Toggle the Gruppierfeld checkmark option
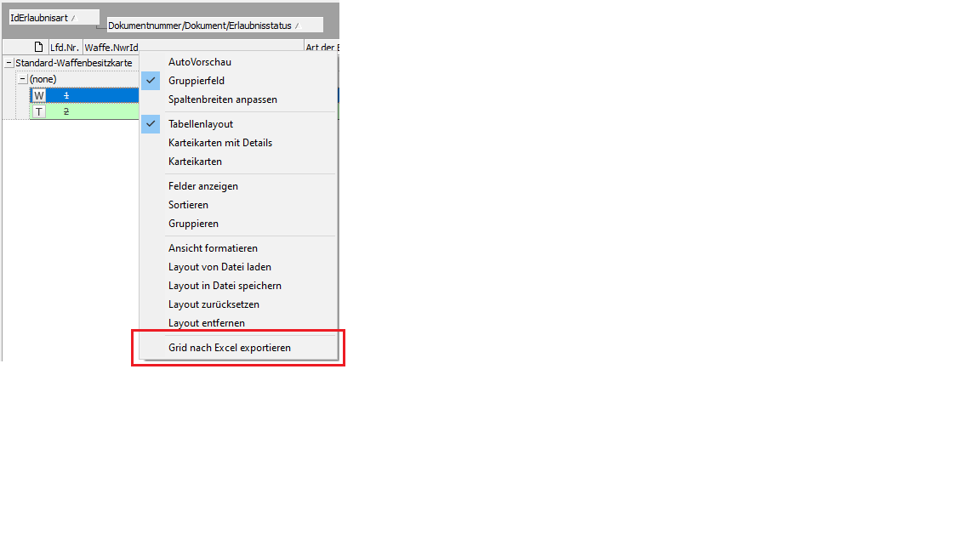This screenshot has width=980, height=551. point(196,81)
